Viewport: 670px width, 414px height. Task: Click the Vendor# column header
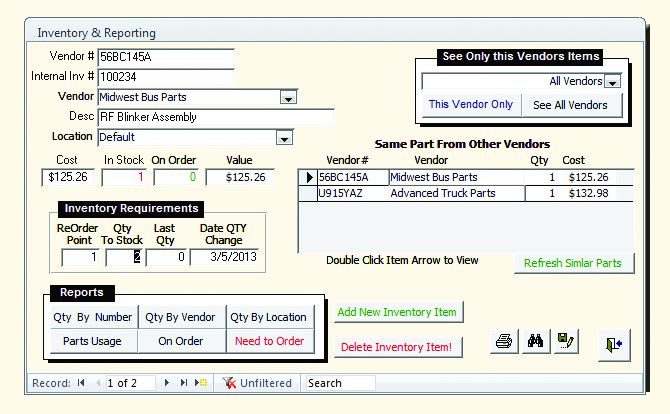(x=347, y=160)
